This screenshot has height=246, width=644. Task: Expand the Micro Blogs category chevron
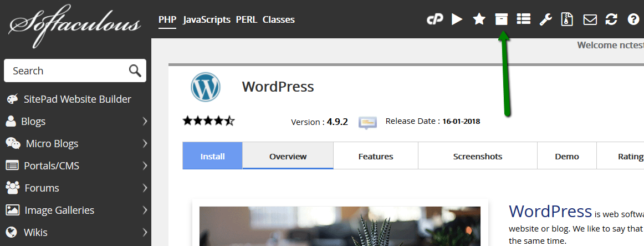tap(145, 144)
